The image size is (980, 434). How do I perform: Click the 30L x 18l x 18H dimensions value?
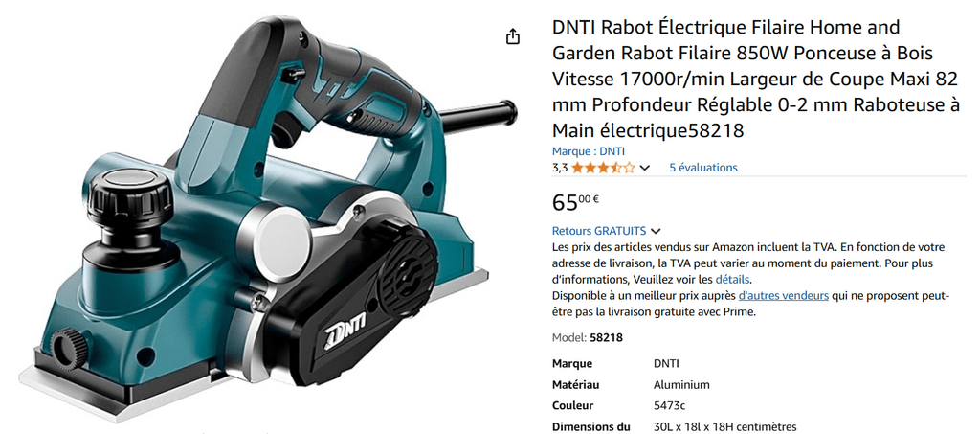click(725, 427)
